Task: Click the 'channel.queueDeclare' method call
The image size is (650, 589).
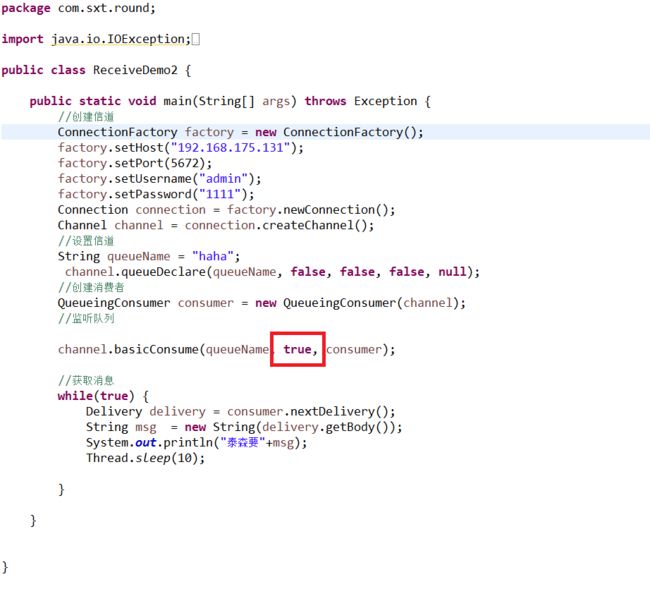Action: [135, 272]
